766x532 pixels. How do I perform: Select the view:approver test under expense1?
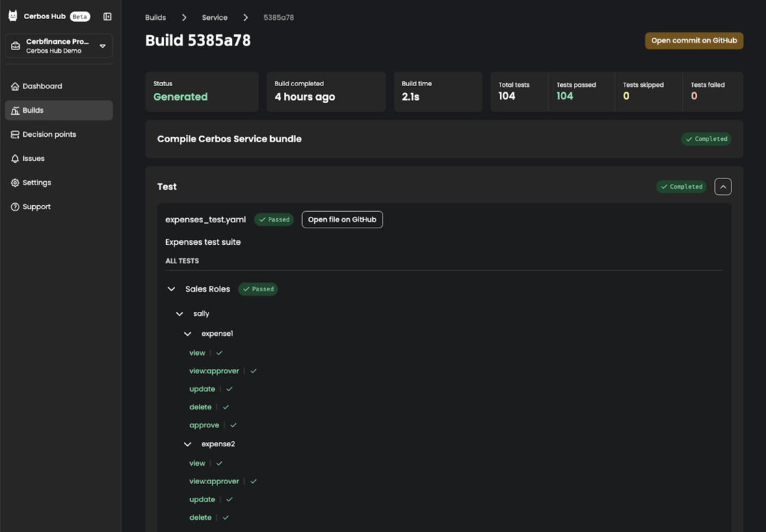click(x=214, y=371)
